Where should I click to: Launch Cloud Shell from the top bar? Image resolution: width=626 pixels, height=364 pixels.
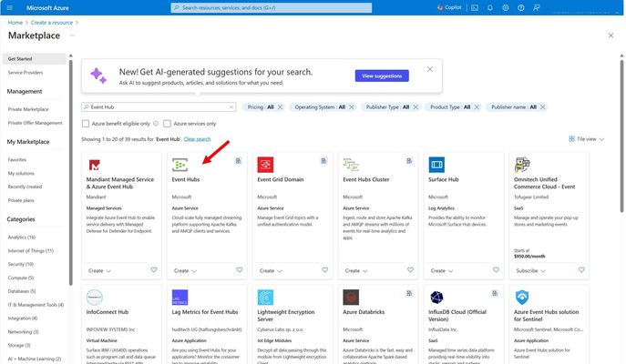click(x=475, y=7)
